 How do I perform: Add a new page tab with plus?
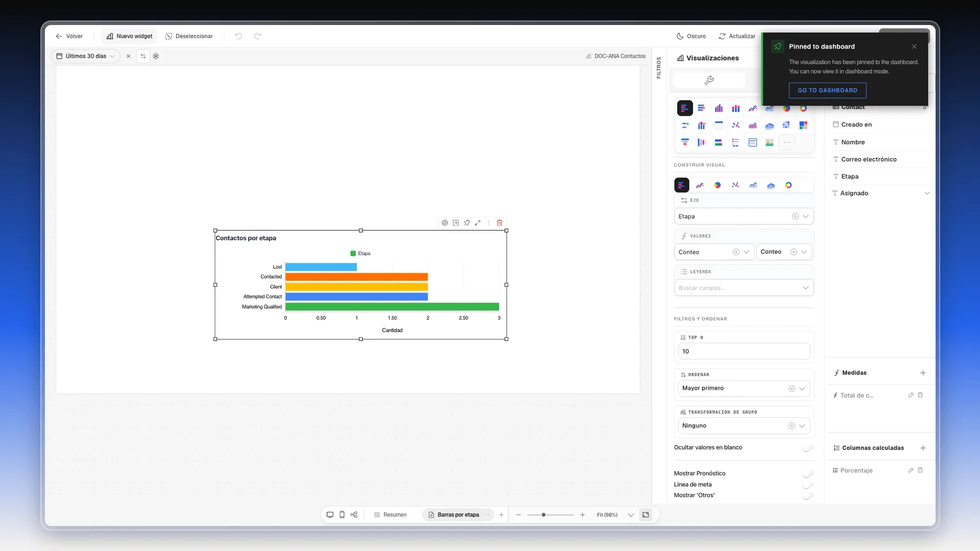point(501,515)
